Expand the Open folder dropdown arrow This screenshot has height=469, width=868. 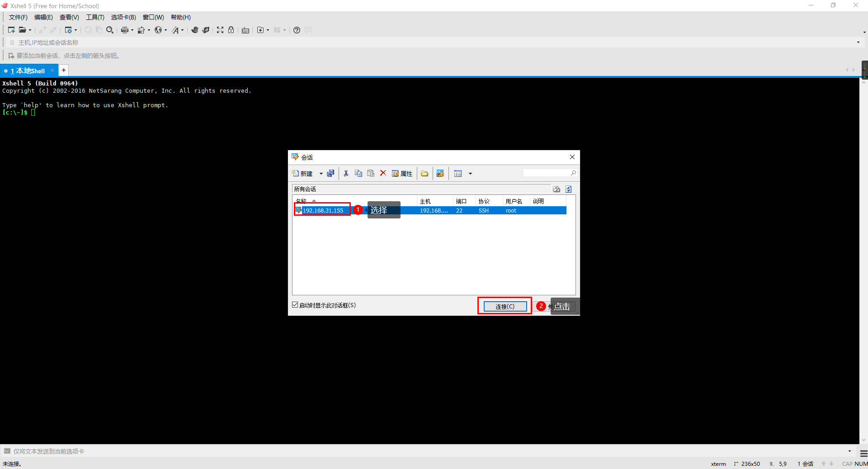pyautogui.click(x=30, y=30)
